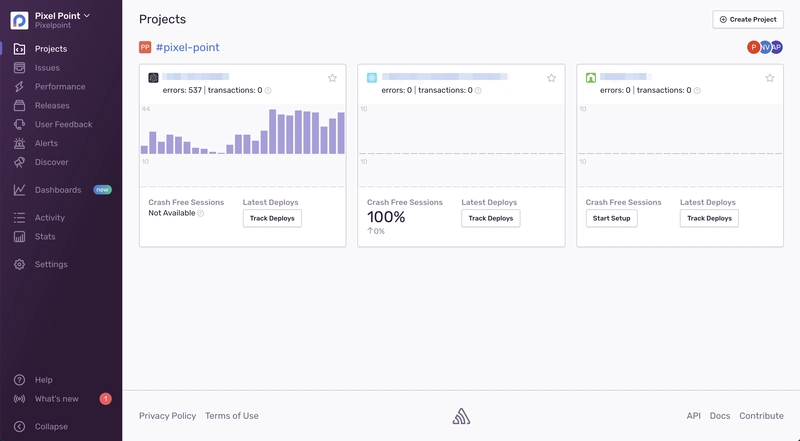Star the project with Start Setup button
The width and height of the screenshot is (800, 441).
coord(770,78)
